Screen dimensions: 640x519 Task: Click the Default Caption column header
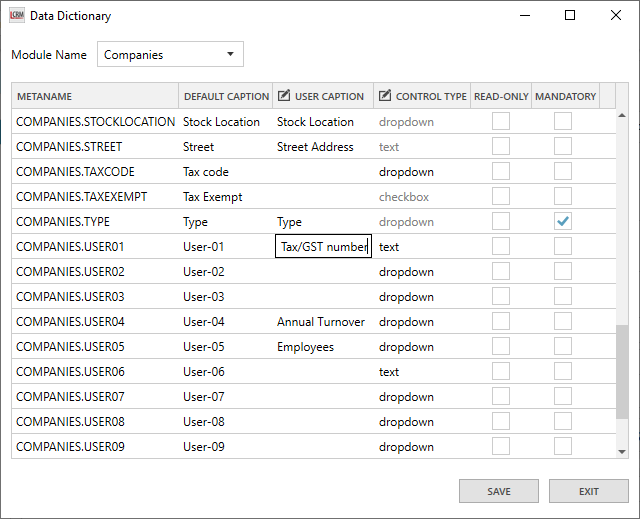[226, 96]
